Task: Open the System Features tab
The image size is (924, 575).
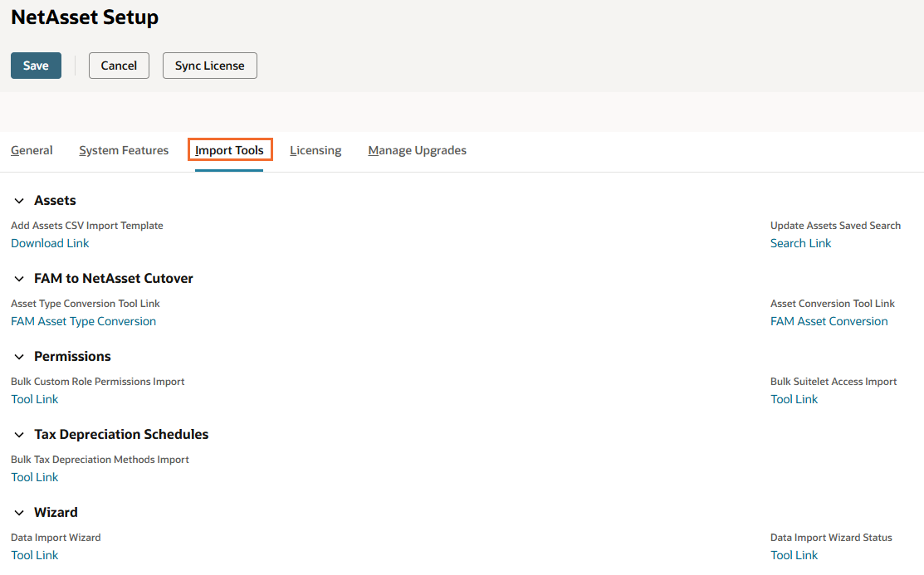Action: (x=124, y=150)
